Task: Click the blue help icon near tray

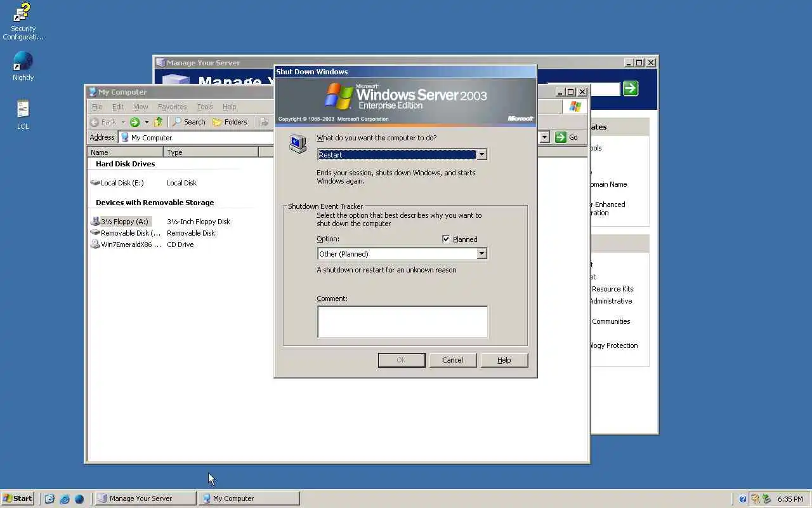Action: [743, 498]
